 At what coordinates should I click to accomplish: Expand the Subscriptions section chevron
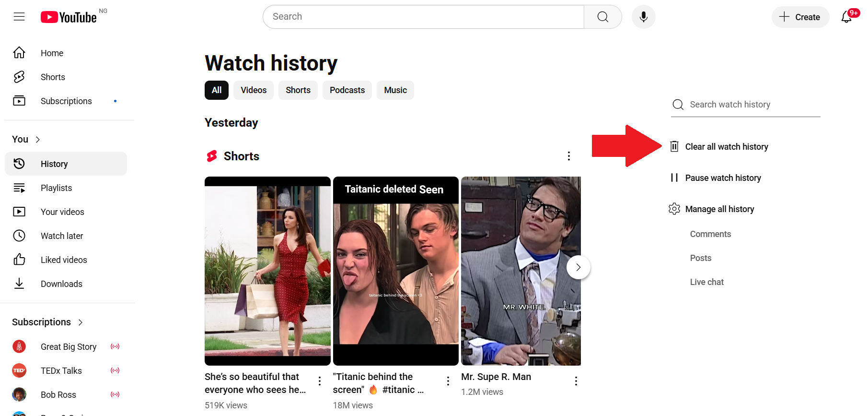[x=81, y=322]
